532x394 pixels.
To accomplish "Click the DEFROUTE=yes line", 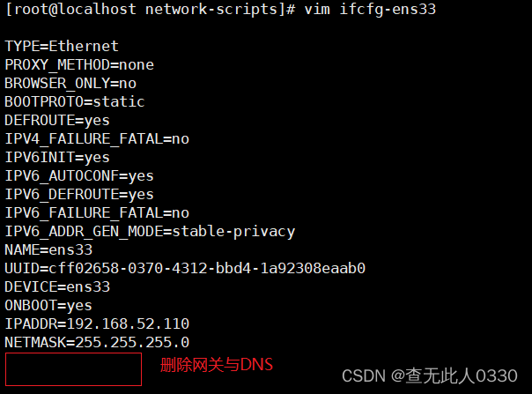I will 57,121.
